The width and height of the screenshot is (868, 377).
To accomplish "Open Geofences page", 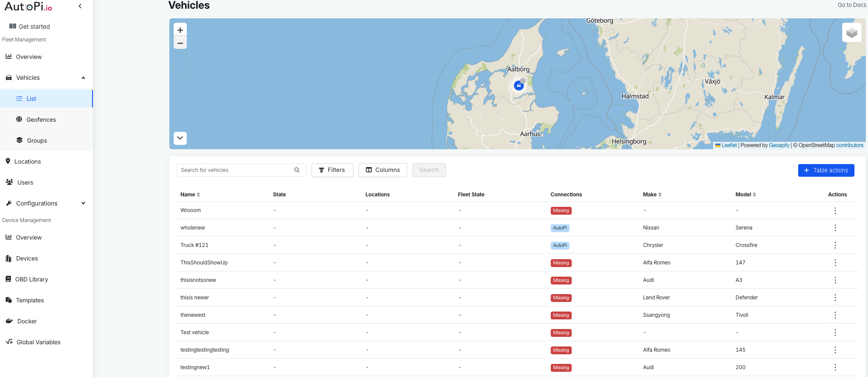I will 41,120.
